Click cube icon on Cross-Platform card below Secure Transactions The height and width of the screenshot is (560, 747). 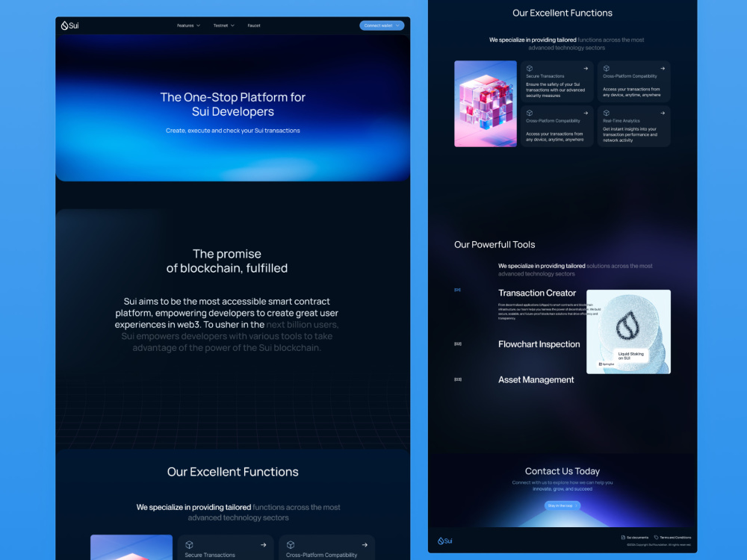point(530,113)
